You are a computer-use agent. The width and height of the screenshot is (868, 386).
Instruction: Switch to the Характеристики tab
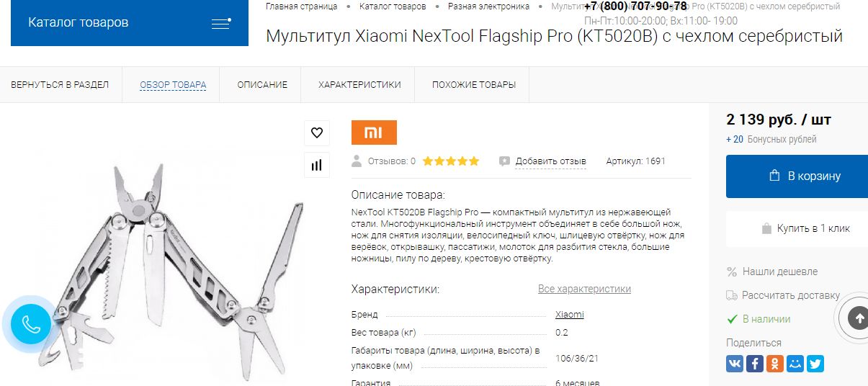(359, 85)
